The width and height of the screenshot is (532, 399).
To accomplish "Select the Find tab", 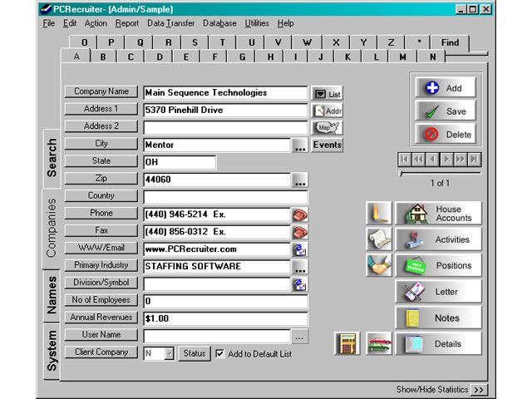I will [450, 42].
